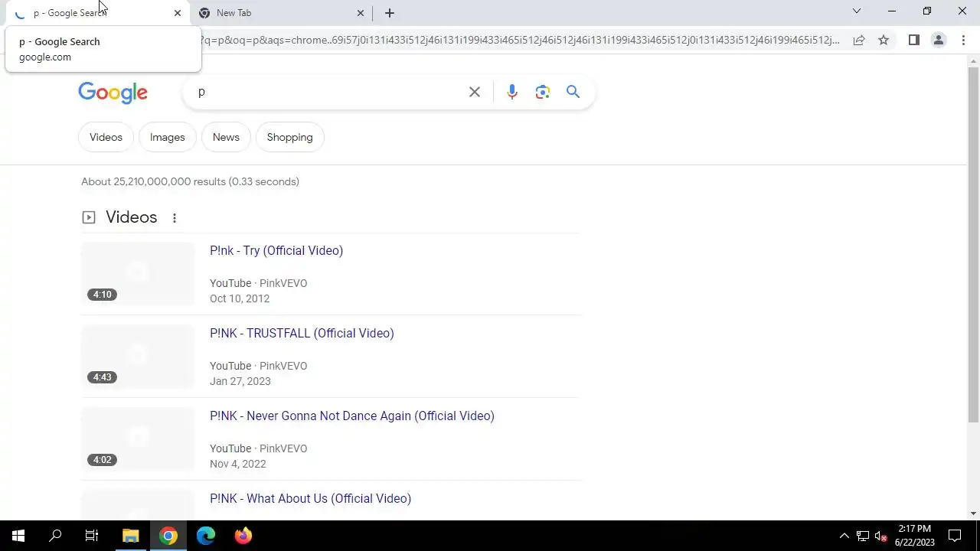980x551 pixels.
Task: Open File Explorer from taskbar
Action: (x=130, y=536)
